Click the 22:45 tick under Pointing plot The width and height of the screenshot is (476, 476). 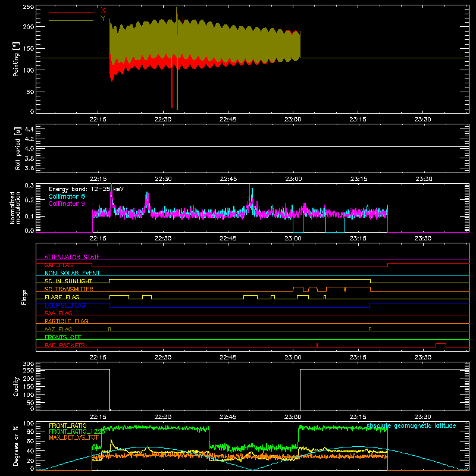coord(228,120)
